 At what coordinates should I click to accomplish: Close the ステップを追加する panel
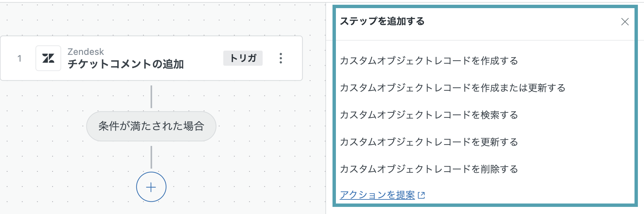625,22
